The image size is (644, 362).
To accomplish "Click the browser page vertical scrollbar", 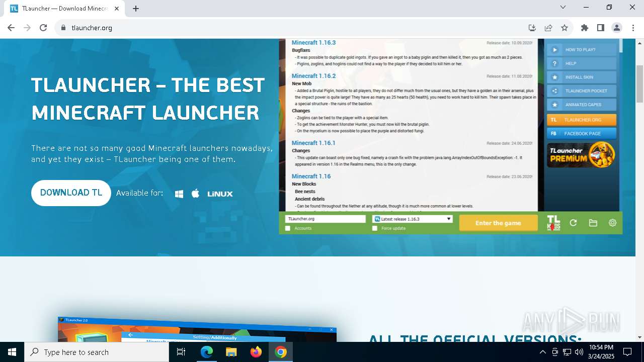I will tap(640, 83).
